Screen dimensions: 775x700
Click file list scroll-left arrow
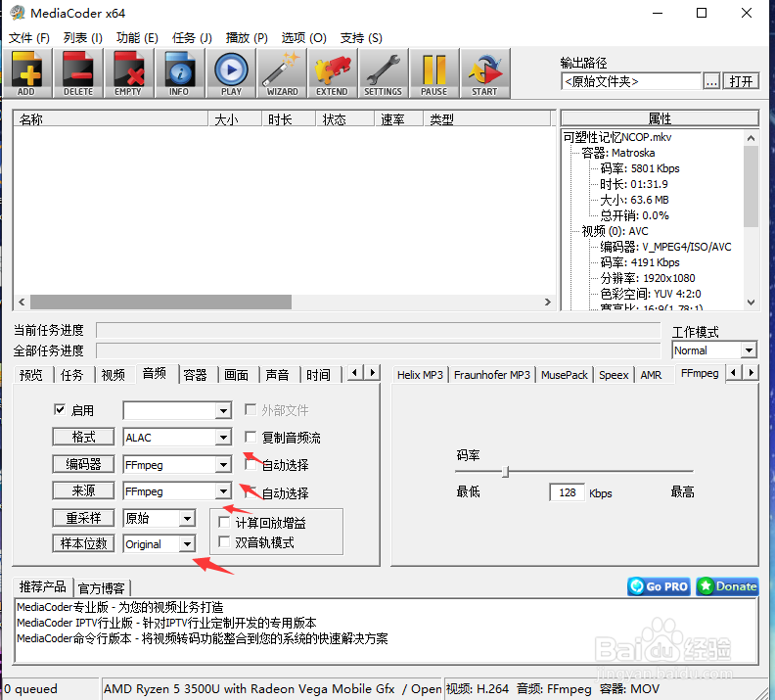pos(22,302)
